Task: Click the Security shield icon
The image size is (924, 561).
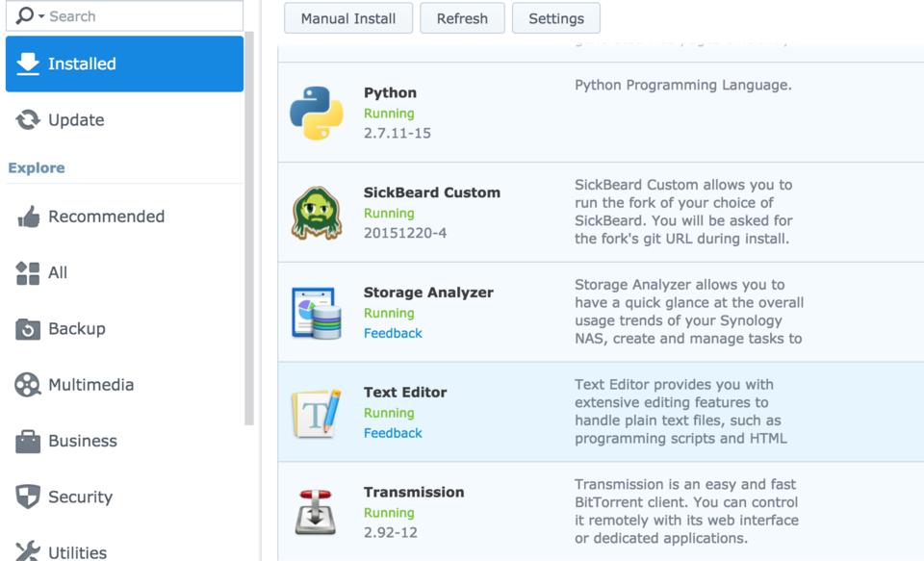Action: pos(28,497)
